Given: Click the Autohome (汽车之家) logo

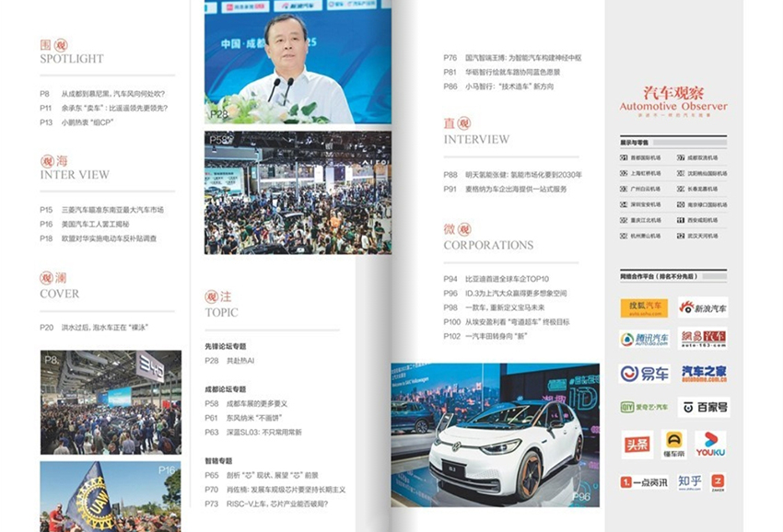Looking at the screenshot, I should pyautogui.click(x=703, y=374).
